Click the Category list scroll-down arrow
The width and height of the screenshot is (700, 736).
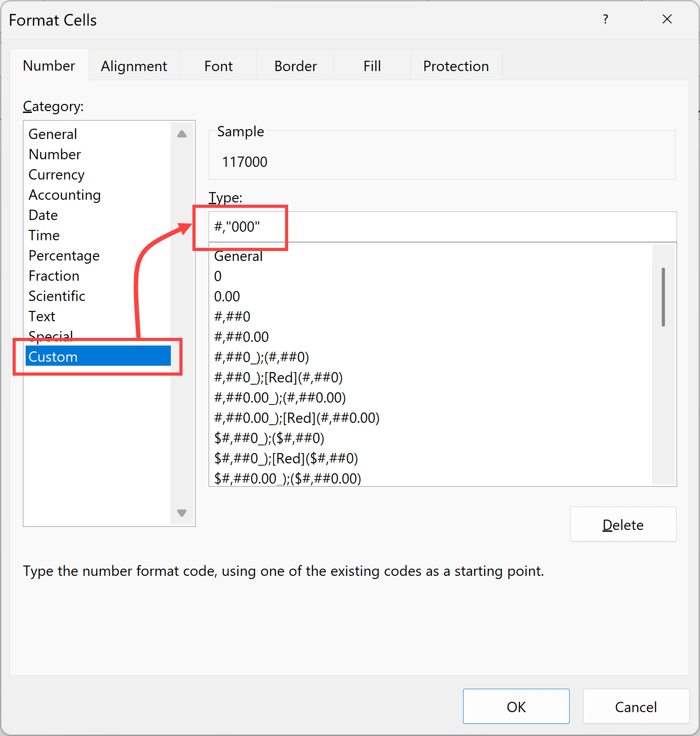pyautogui.click(x=182, y=513)
